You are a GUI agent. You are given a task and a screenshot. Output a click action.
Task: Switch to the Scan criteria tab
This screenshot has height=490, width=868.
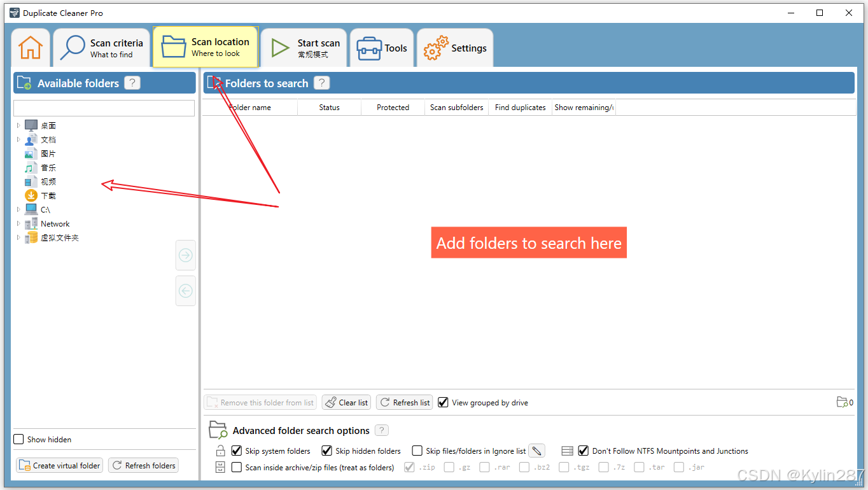pyautogui.click(x=102, y=48)
